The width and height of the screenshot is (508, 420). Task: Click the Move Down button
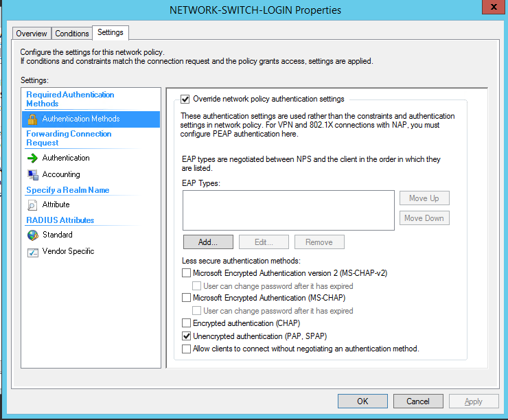pyautogui.click(x=424, y=218)
